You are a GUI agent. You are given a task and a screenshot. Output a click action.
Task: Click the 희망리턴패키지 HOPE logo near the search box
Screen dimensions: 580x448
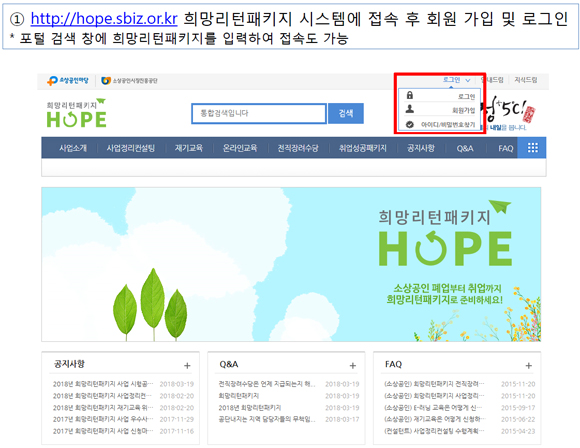77,113
